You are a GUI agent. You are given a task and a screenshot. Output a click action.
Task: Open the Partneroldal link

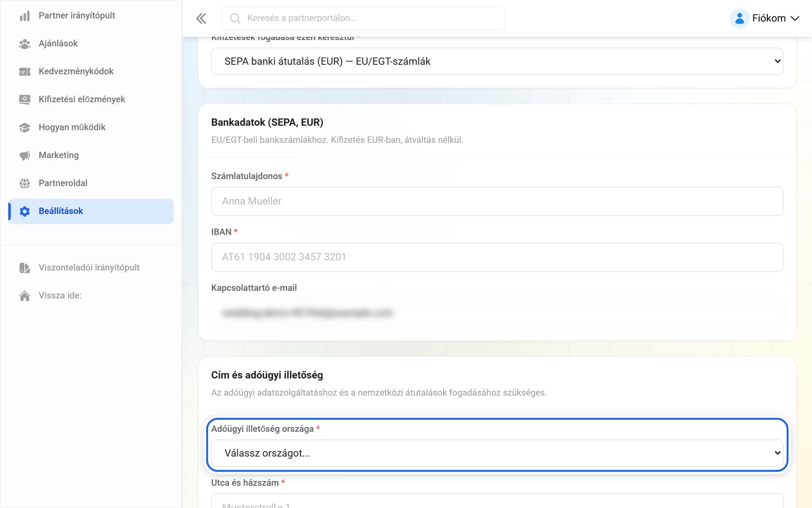91,183
